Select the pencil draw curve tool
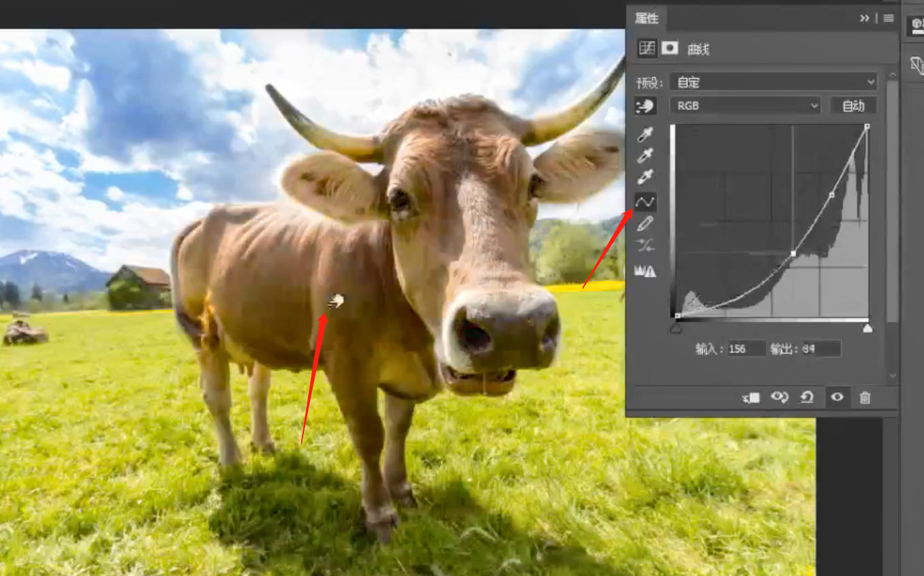 (645, 224)
